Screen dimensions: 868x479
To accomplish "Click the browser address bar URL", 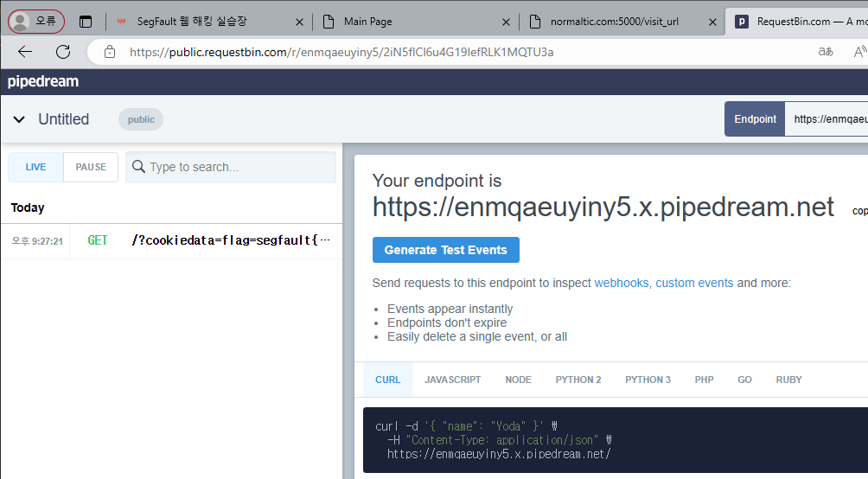I will tap(341, 52).
